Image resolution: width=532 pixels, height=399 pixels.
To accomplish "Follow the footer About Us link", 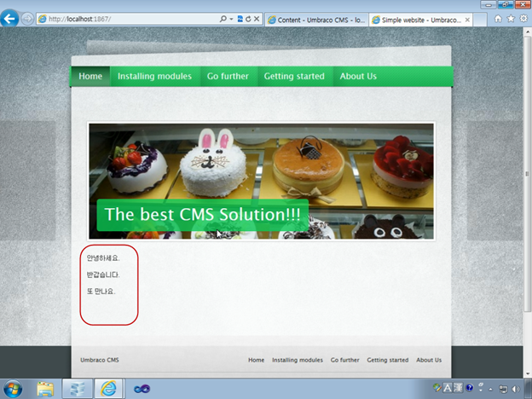I will [x=429, y=360].
